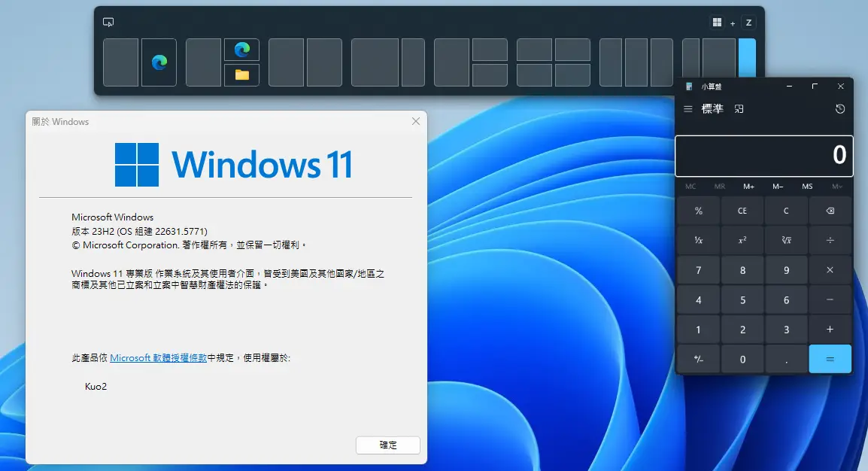This screenshot has width=868, height=471.
Task: Click digit 5 on the Calculator
Action: tap(742, 299)
